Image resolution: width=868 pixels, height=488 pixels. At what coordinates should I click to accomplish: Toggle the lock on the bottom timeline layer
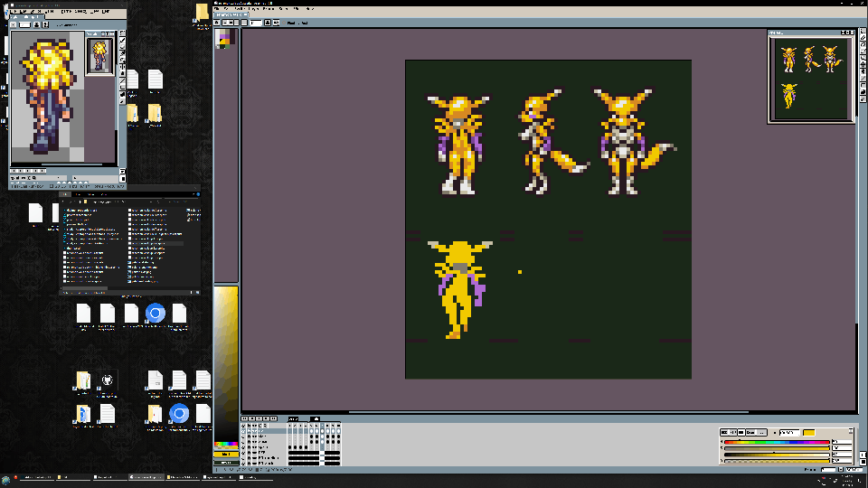pyautogui.click(x=250, y=463)
